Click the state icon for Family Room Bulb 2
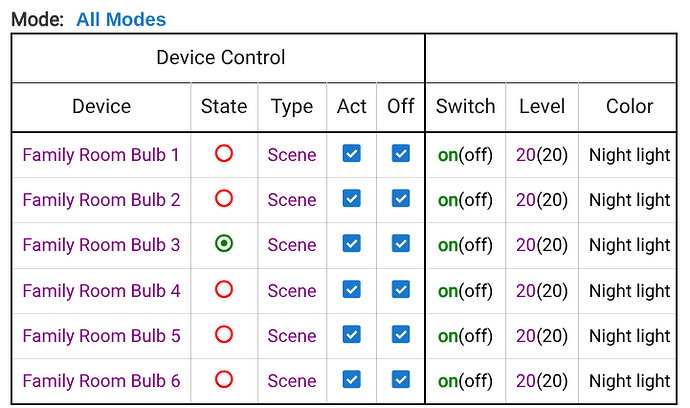This screenshot has height=408, width=690. coord(224,199)
